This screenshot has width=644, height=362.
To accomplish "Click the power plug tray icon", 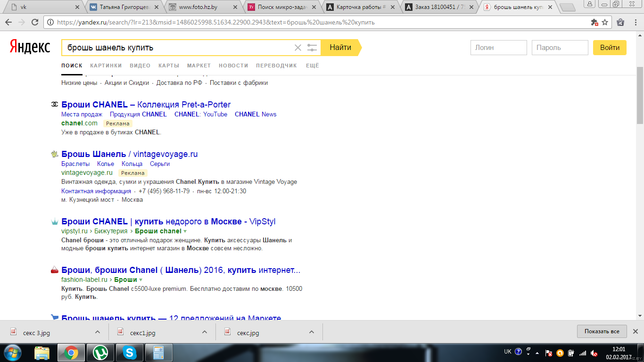I will pos(571,353).
